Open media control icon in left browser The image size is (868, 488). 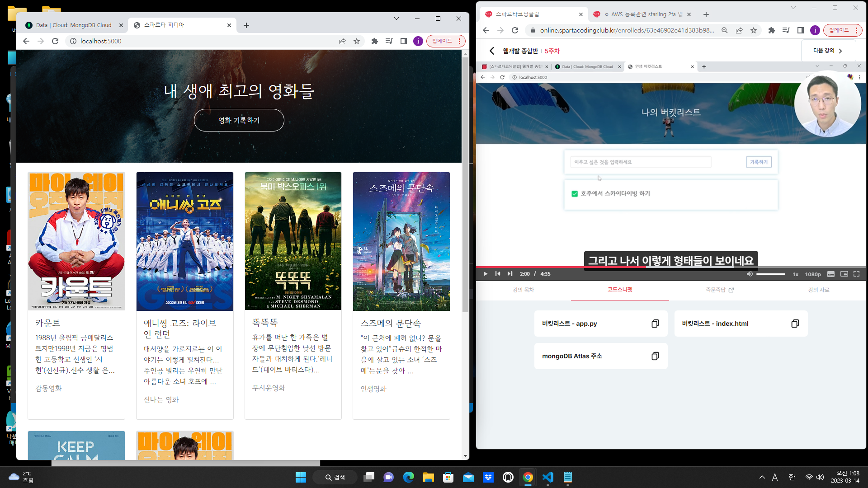389,41
